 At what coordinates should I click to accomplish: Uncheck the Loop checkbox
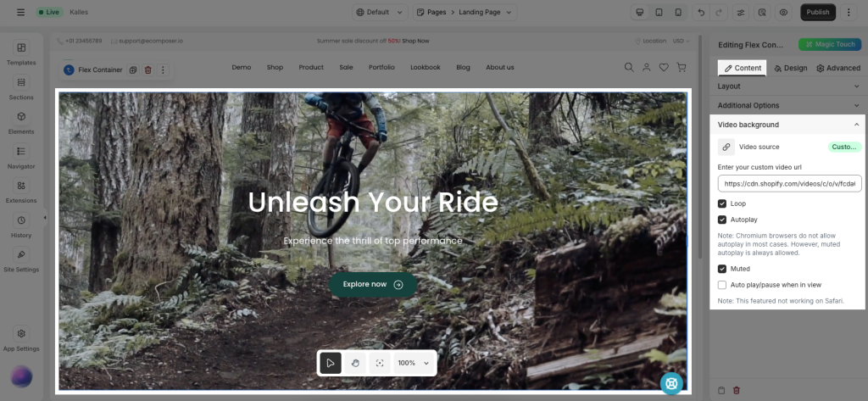(722, 203)
